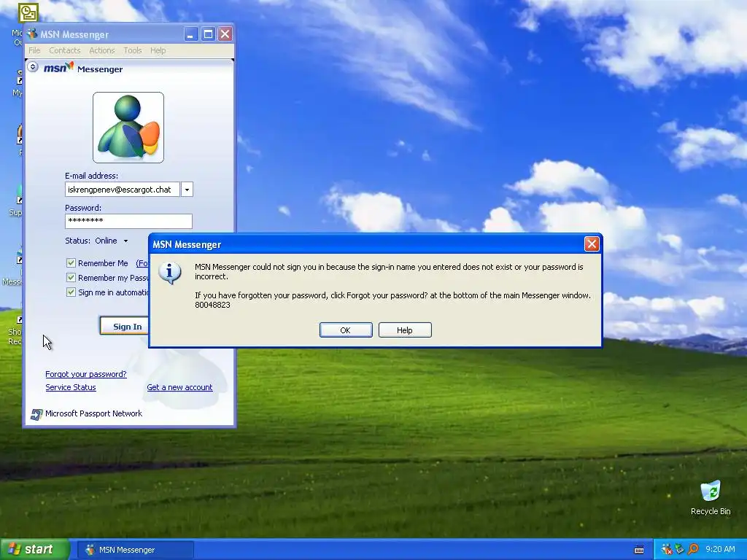
Task: Click MSN Messenger taskbar button
Action: tap(135, 550)
